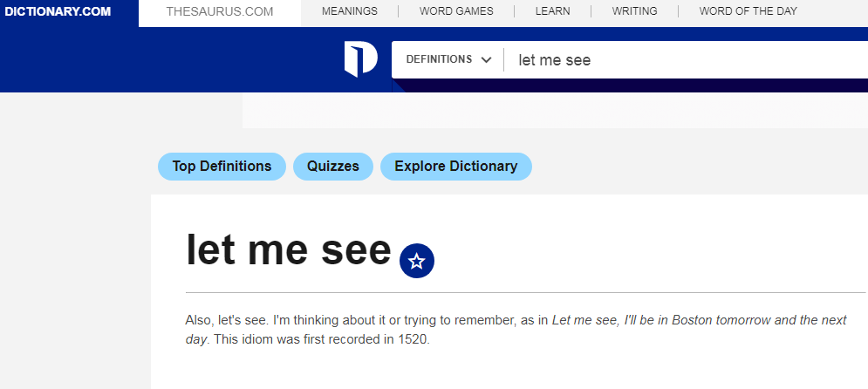Click the Explore Dictionary button

(x=456, y=167)
